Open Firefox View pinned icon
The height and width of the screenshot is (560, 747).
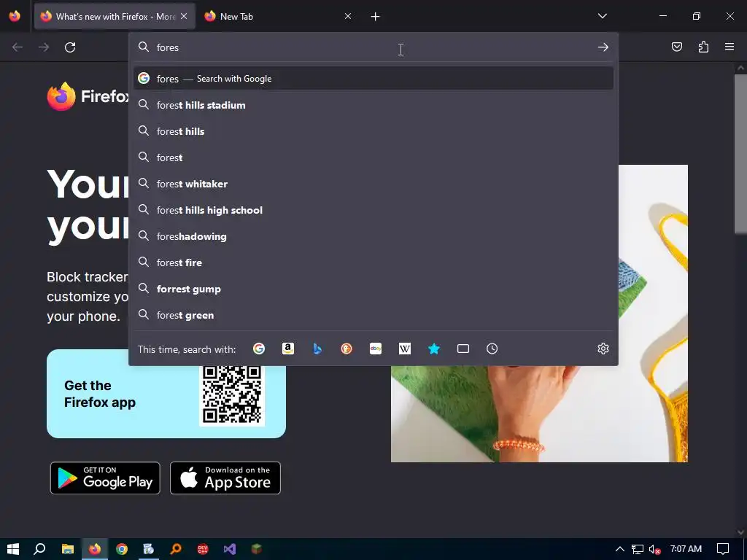(15, 16)
